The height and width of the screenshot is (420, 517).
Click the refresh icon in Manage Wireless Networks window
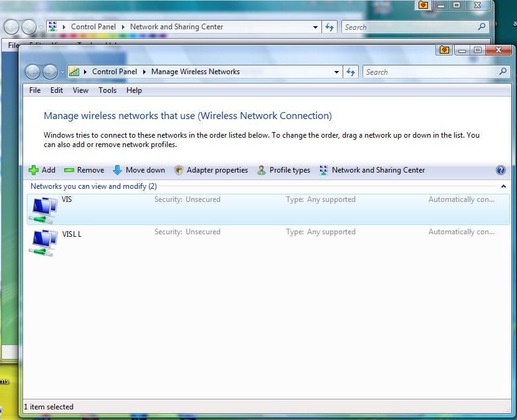click(351, 72)
